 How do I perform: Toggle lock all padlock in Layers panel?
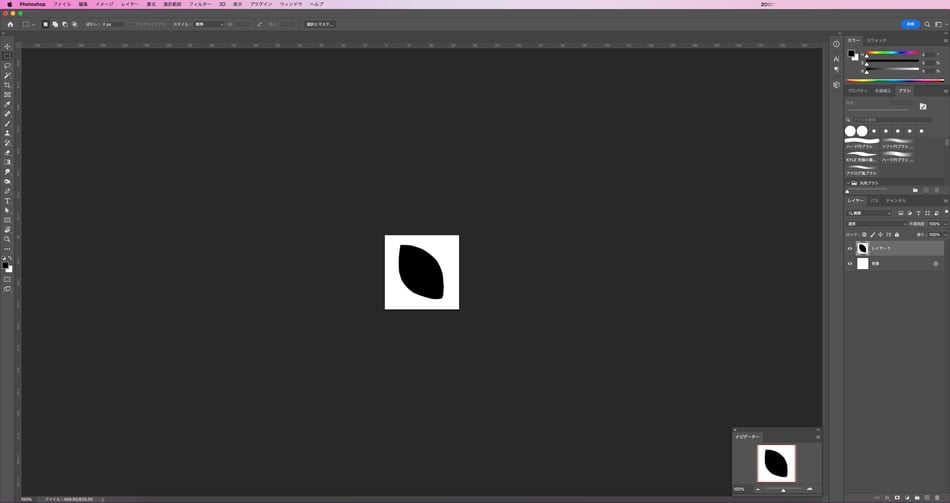pos(897,235)
